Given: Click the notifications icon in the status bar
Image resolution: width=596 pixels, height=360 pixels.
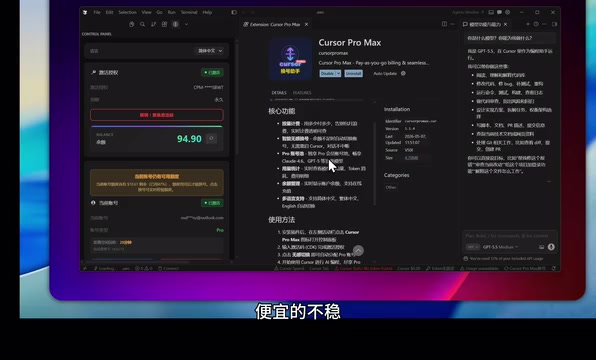Looking at the screenshot, I should coord(554,268).
